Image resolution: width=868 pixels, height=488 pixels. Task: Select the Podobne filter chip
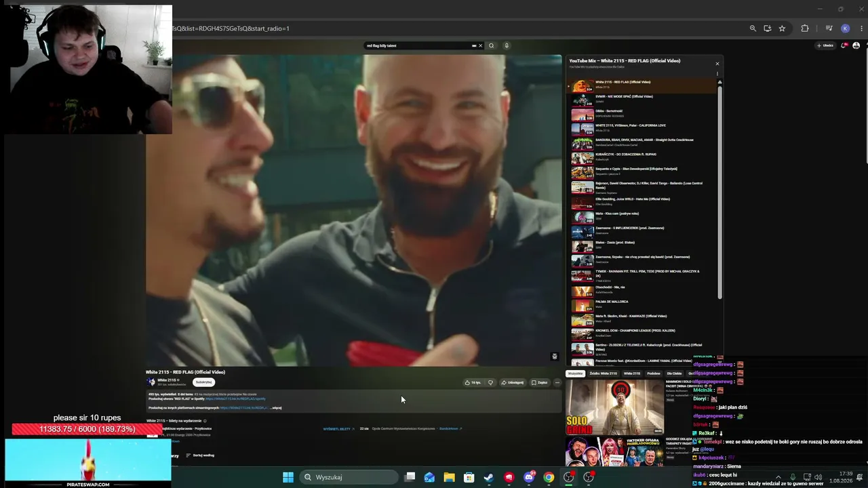(654, 373)
